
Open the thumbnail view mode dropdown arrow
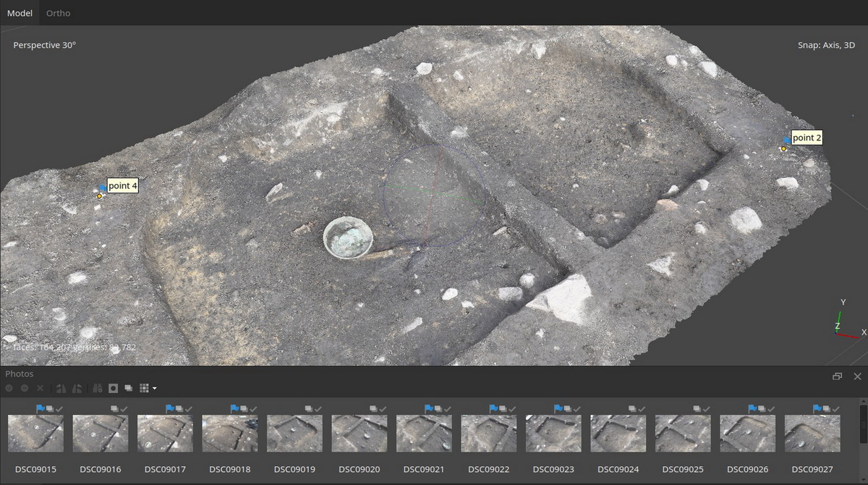tap(154, 389)
